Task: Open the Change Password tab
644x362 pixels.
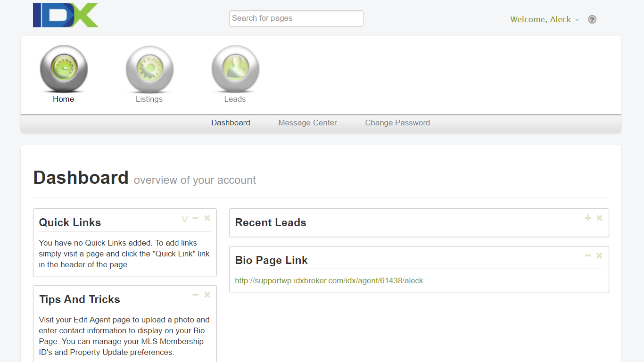Action: (x=397, y=123)
